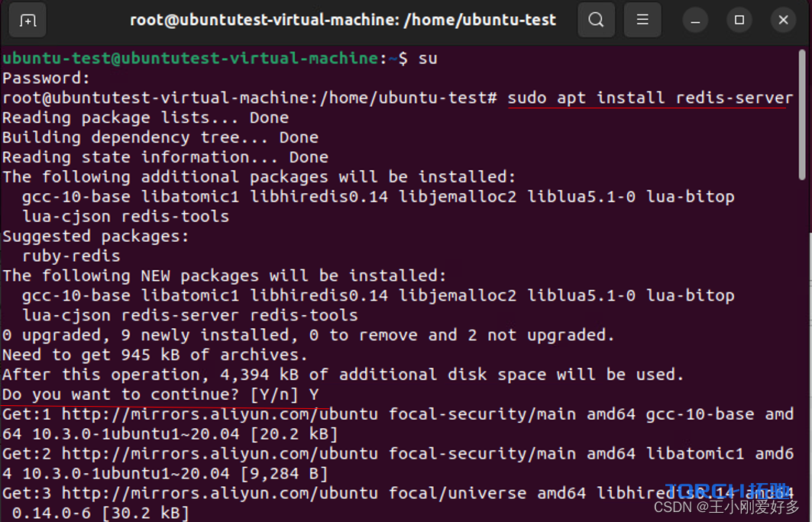The image size is (812, 522).
Task: Click the terminal window title text
Action: 343,20
